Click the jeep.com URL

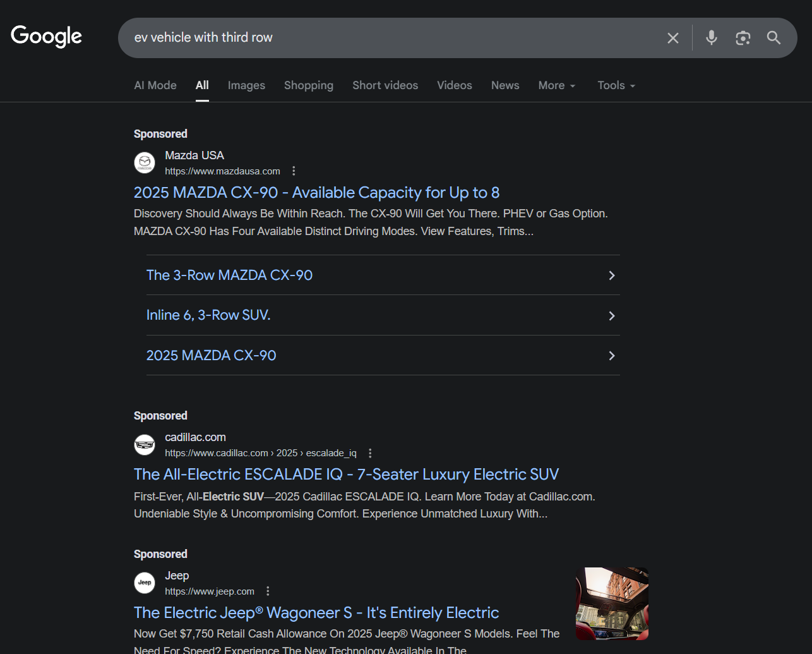point(210,591)
